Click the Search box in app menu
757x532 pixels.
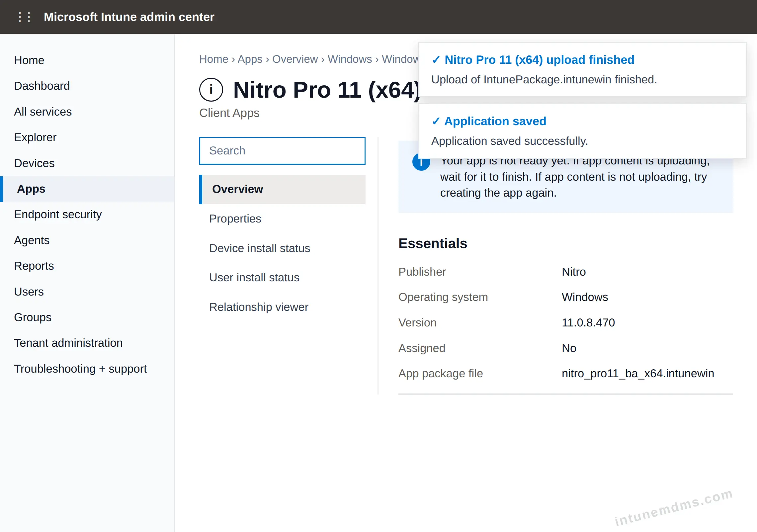[282, 151]
